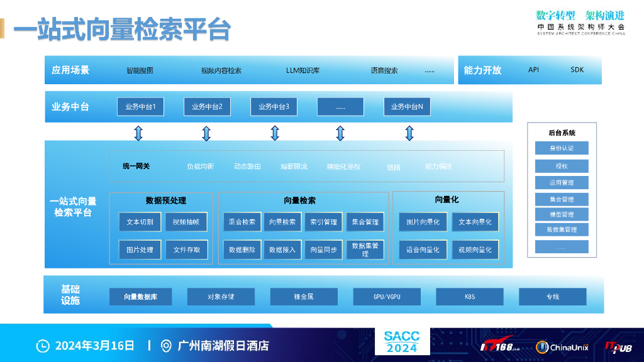Select the 业务中台2 box

tap(207, 107)
